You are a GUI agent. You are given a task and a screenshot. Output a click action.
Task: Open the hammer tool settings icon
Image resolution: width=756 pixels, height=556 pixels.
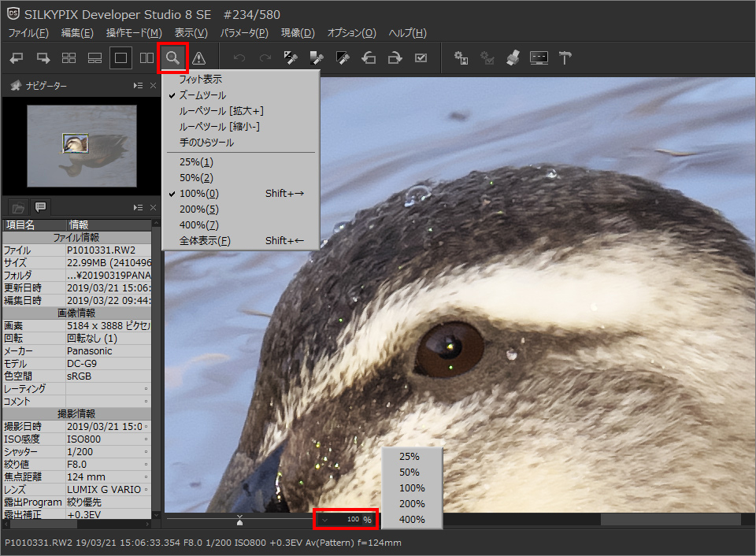565,58
